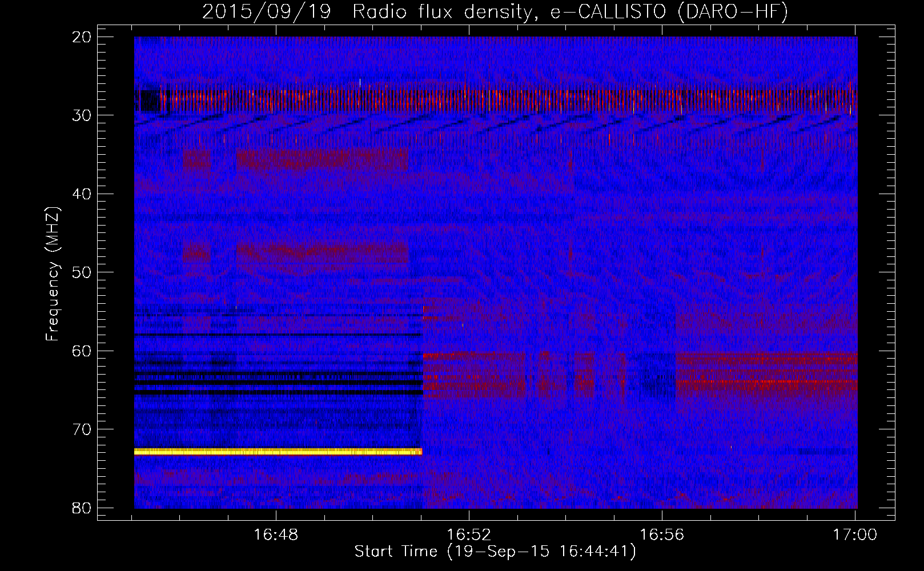Click the 17:00 time tick label
Image resolution: width=924 pixels, height=571 pixels.
click(x=855, y=534)
